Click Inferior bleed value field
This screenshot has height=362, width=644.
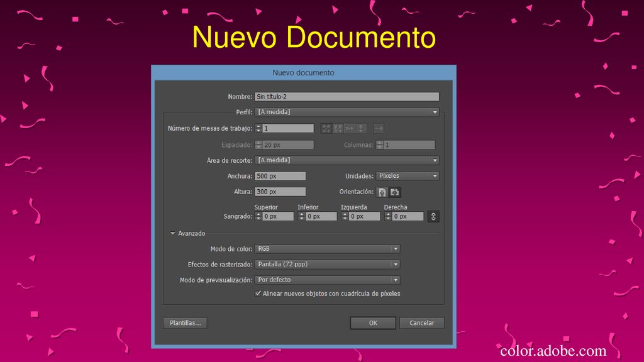(x=321, y=216)
